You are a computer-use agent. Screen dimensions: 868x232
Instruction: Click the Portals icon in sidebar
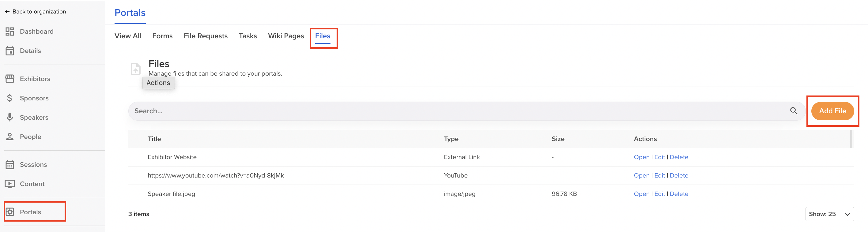(10, 212)
